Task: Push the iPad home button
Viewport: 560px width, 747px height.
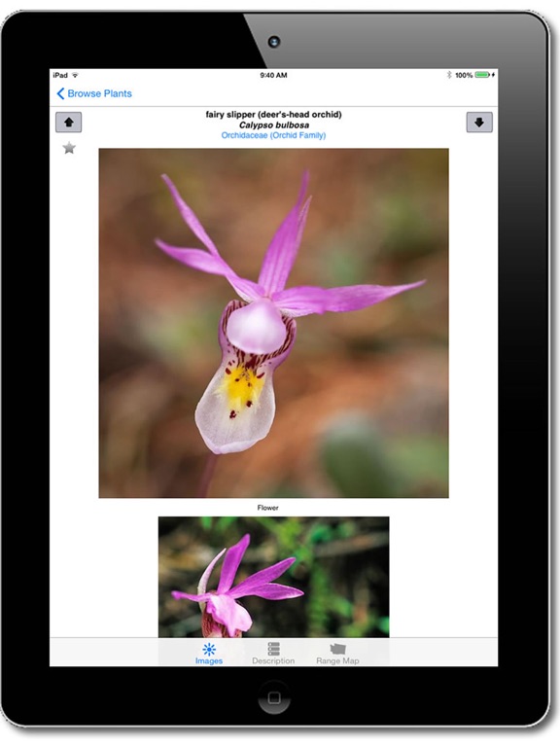Action: [x=274, y=698]
